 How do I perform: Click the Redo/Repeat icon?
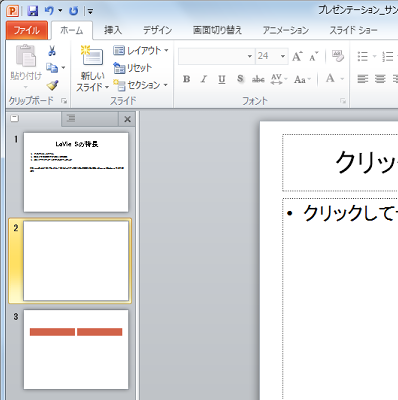73,11
